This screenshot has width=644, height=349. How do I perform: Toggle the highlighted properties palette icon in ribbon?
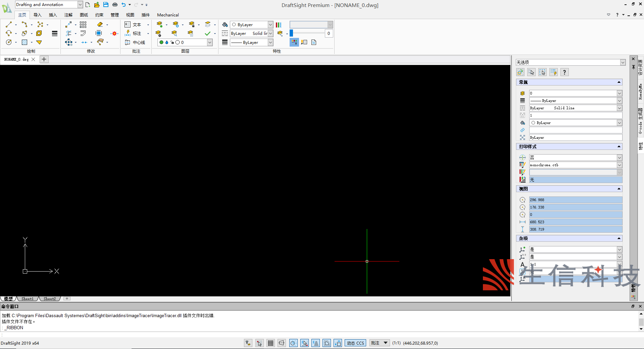tap(294, 42)
